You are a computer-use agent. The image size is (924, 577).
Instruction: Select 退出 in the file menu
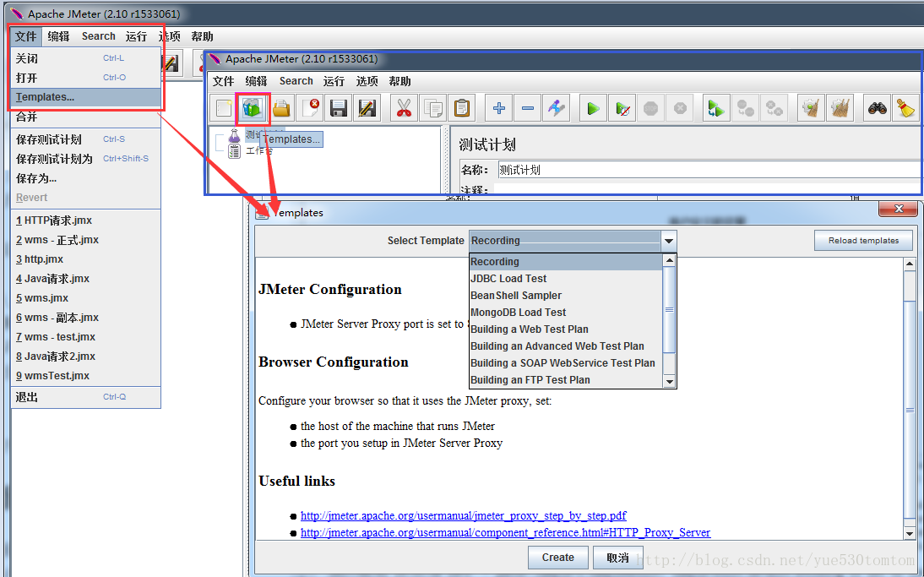click(86, 397)
